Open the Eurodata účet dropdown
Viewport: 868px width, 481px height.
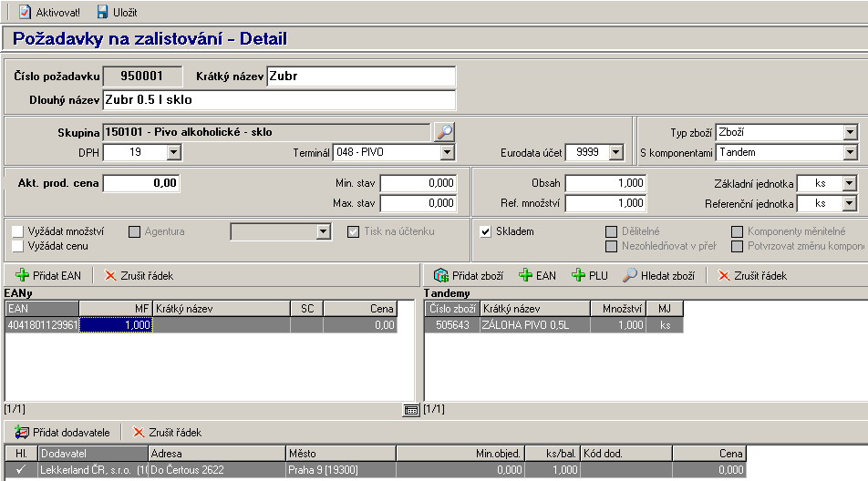(x=616, y=152)
